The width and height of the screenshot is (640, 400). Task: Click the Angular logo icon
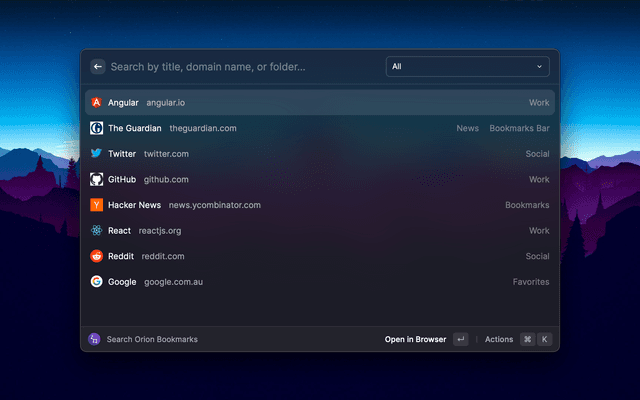(x=97, y=103)
